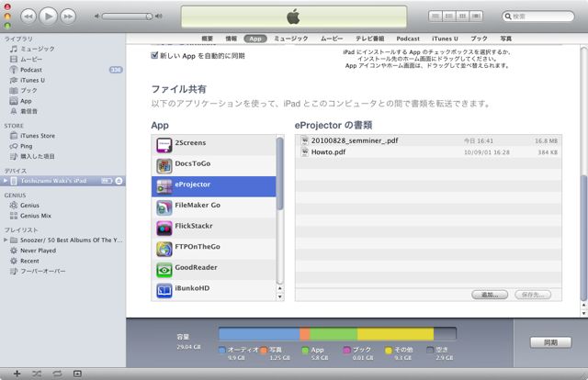Play the current track
Image resolution: width=588 pixels, height=380 pixels.
[x=49, y=17]
